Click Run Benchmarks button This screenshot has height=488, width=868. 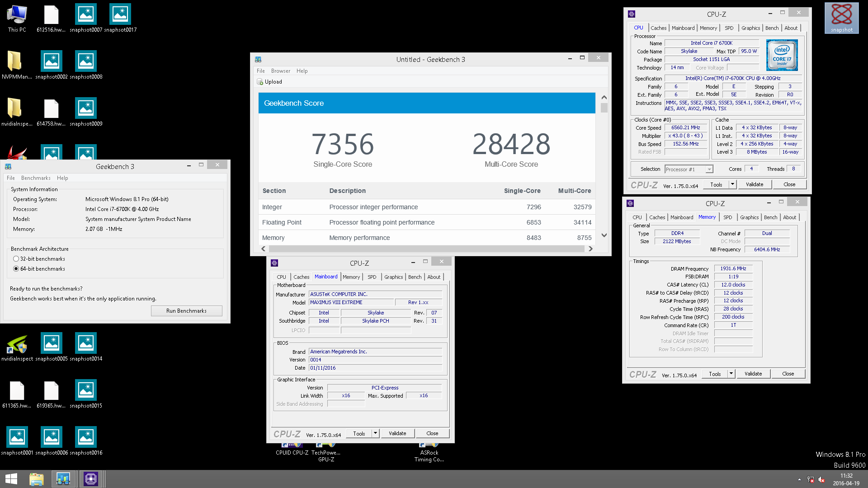click(x=187, y=311)
